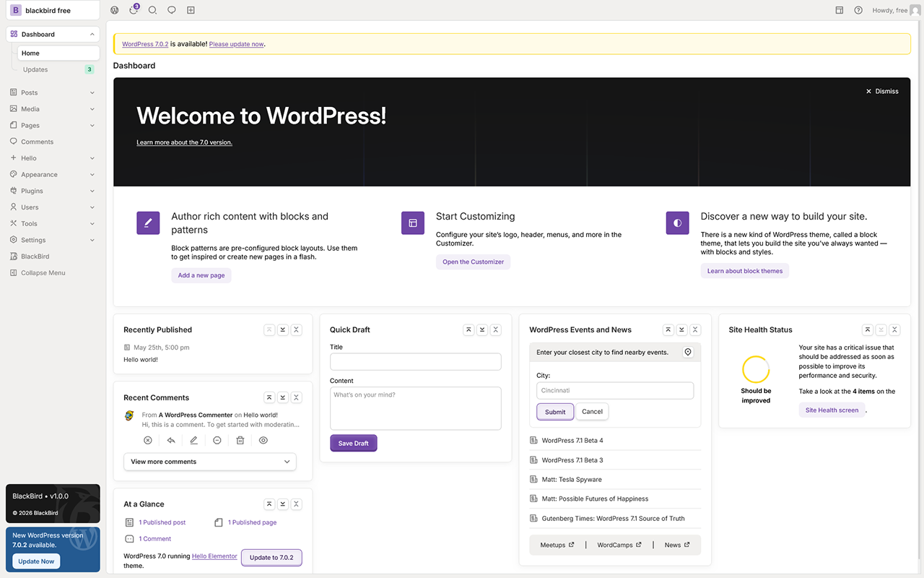Unapprove the comment using the X circle icon
The width and height of the screenshot is (924, 578).
(x=148, y=440)
